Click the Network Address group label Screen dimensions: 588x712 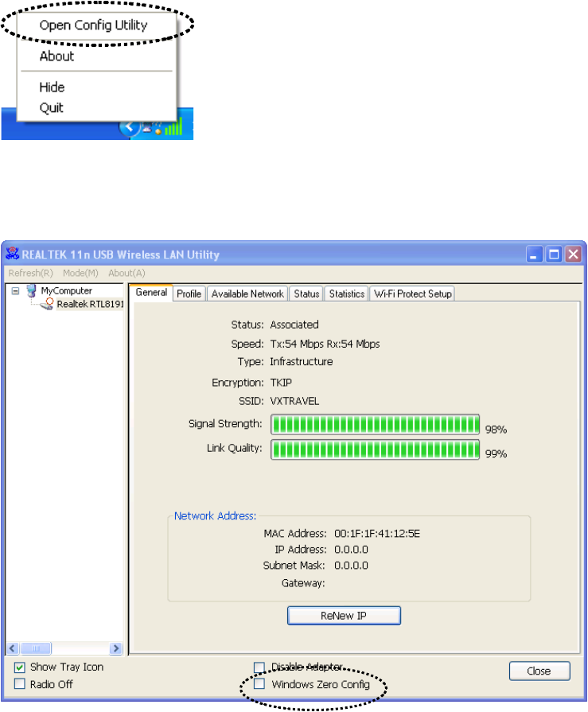pyautogui.click(x=215, y=516)
